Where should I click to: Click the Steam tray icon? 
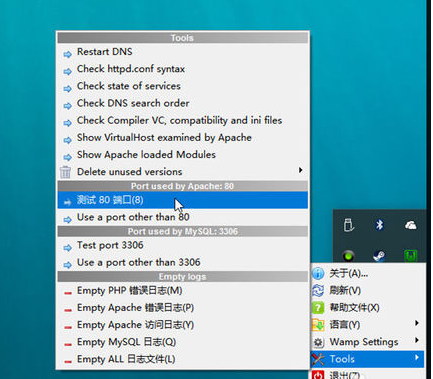379,256
